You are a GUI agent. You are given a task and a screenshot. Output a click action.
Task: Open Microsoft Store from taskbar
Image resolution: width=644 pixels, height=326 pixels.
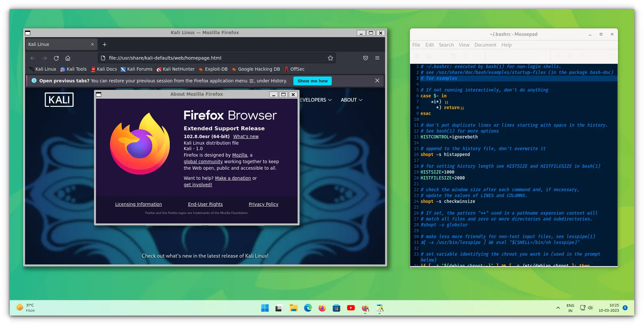tap(336, 308)
